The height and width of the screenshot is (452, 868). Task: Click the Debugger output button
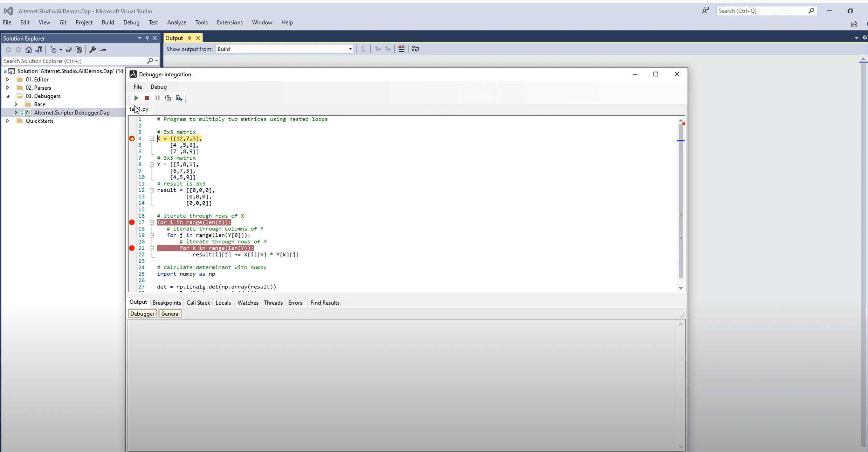pyautogui.click(x=142, y=314)
